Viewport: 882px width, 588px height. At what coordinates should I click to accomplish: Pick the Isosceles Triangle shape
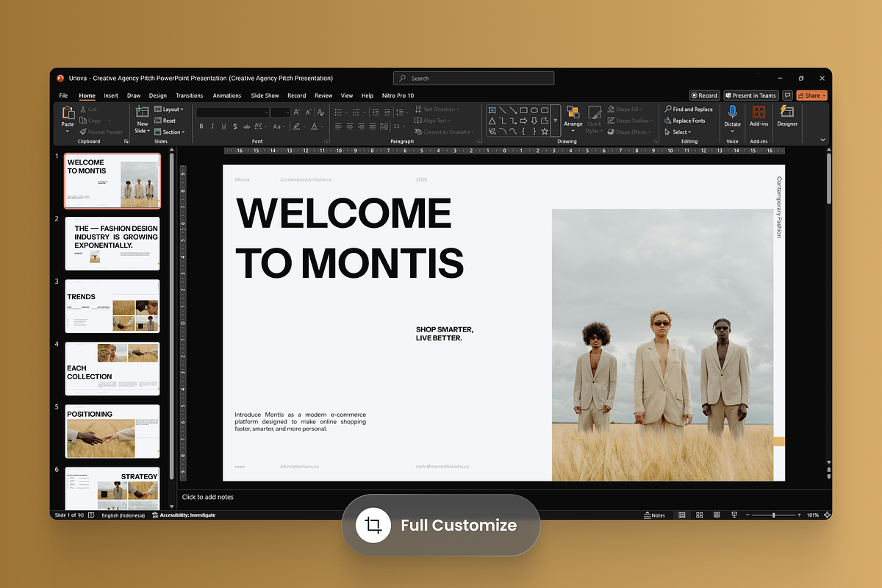click(x=492, y=121)
